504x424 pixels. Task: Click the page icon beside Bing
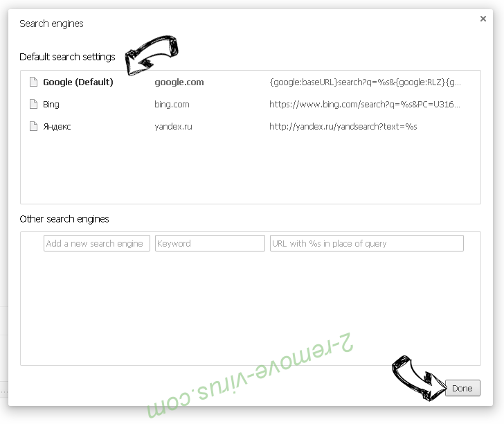pyautogui.click(x=33, y=104)
